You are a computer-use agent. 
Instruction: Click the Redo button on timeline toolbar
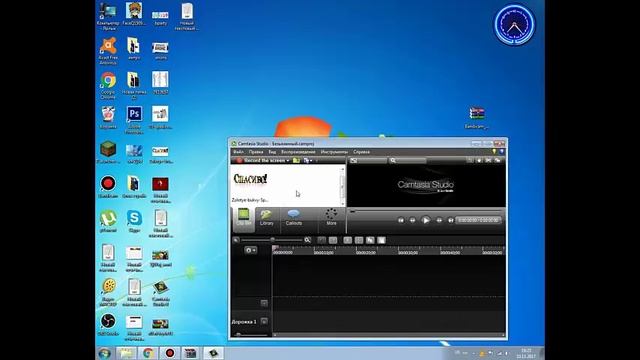pyautogui.click(x=333, y=240)
